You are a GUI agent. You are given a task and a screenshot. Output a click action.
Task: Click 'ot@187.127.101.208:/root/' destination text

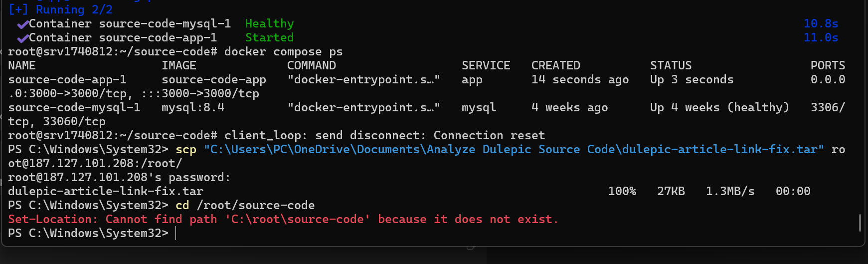pyautogui.click(x=95, y=164)
